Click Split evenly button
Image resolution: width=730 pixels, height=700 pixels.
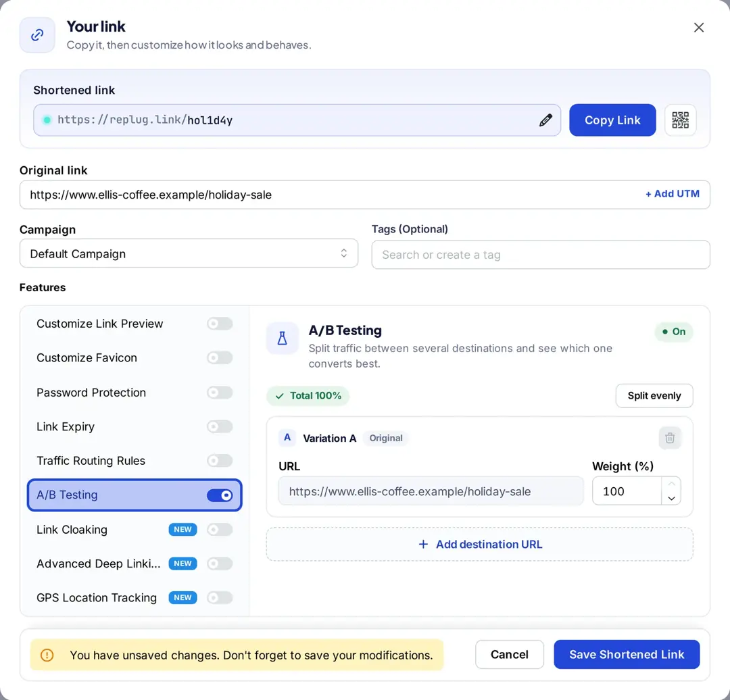click(654, 396)
